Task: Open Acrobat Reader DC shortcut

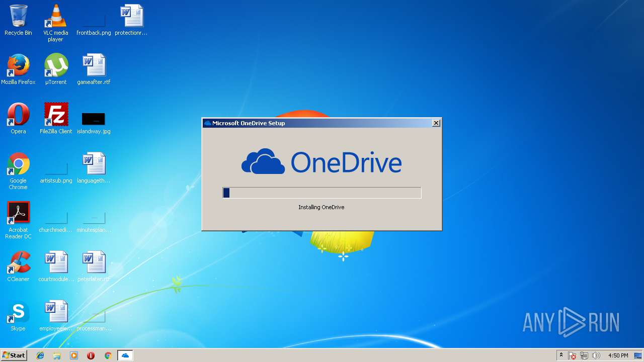Action: click(x=18, y=220)
